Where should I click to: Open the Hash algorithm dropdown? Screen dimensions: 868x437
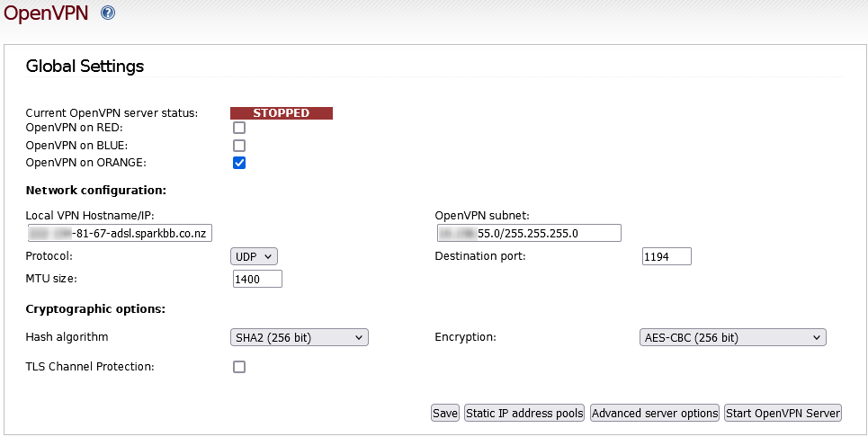tap(299, 337)
